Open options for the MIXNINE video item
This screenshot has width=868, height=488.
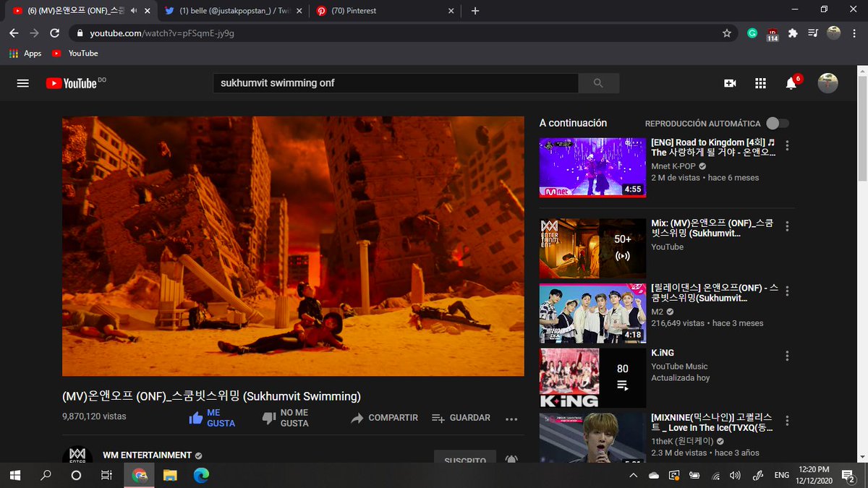click(787, 421)
